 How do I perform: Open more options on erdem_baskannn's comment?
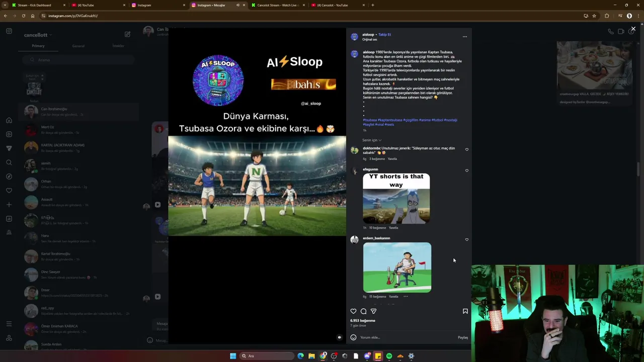(406, 297)
